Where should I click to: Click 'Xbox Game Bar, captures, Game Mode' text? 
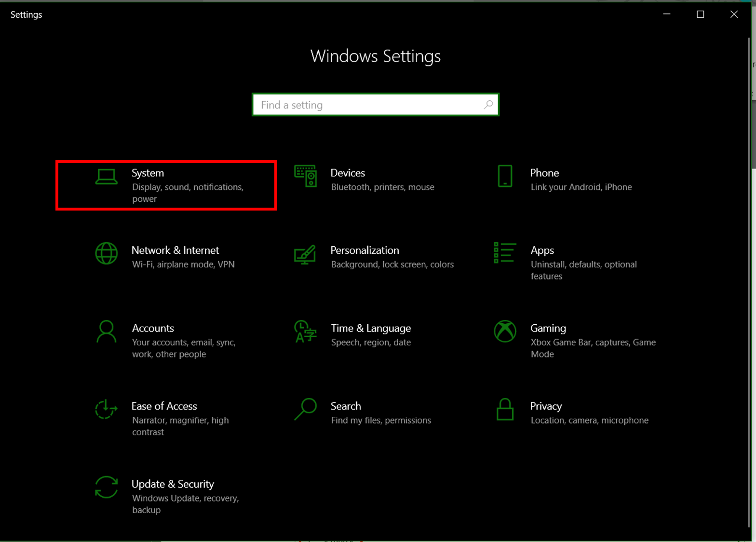pyautogui.click(x=593, y=348)
